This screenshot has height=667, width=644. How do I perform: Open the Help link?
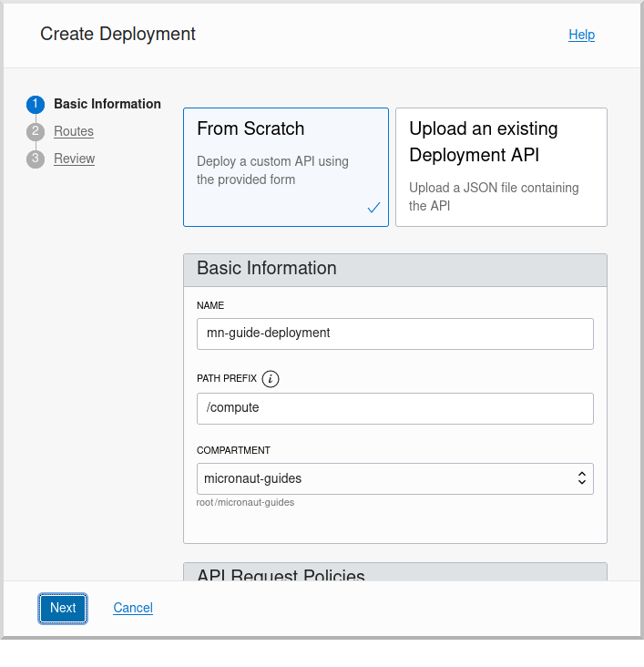[581, 35]
